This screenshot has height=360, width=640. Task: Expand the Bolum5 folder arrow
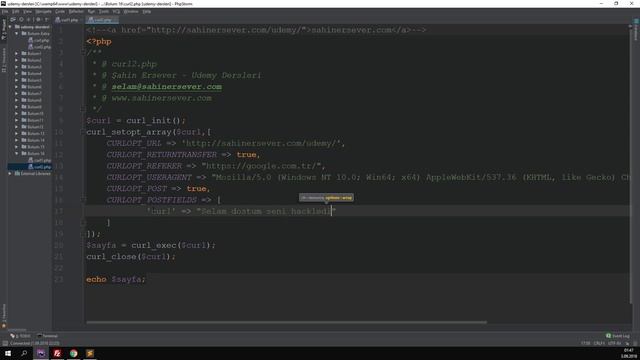(x=17, y=80)
